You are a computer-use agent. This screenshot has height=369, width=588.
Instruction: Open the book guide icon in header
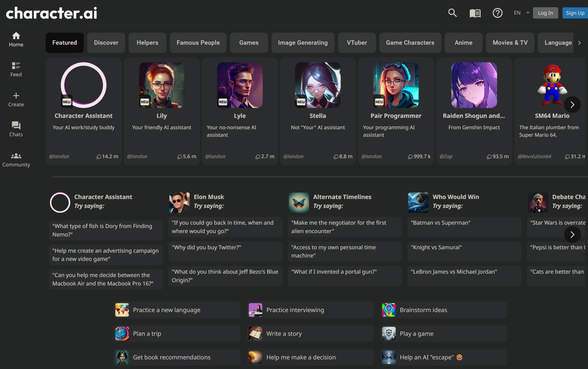[475, 13]
